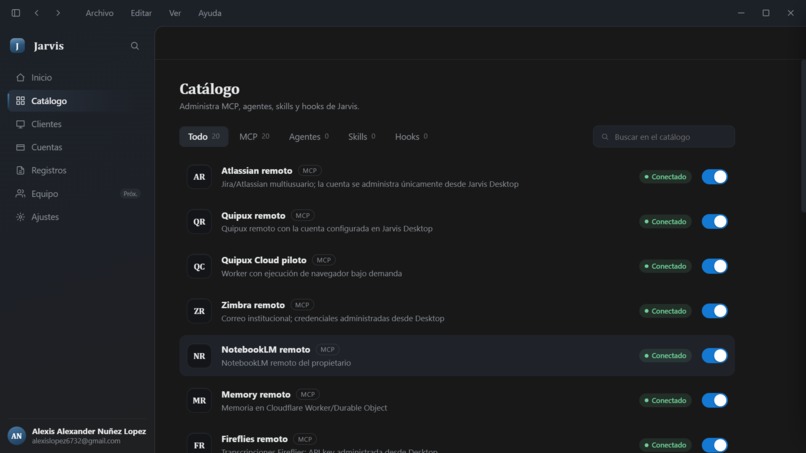Click MCP tag beside Atlassian remoto
The image size is (806, 453).
309,171
